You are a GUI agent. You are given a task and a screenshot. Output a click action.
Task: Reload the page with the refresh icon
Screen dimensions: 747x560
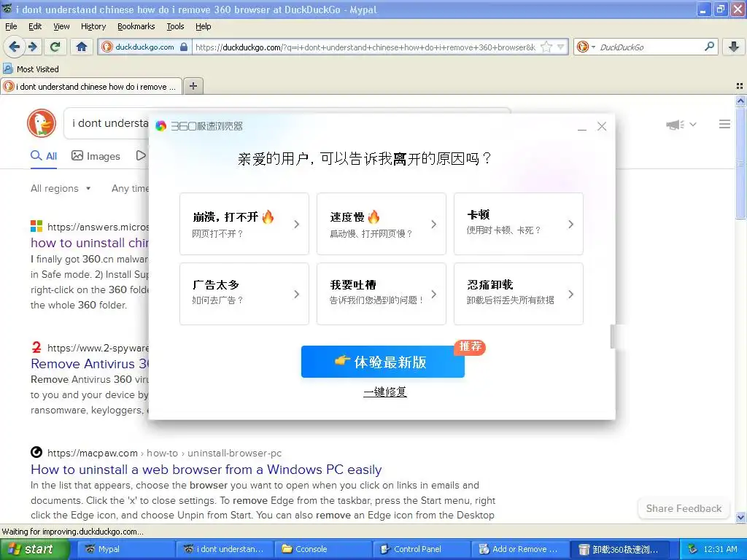[x=55, y=47]
